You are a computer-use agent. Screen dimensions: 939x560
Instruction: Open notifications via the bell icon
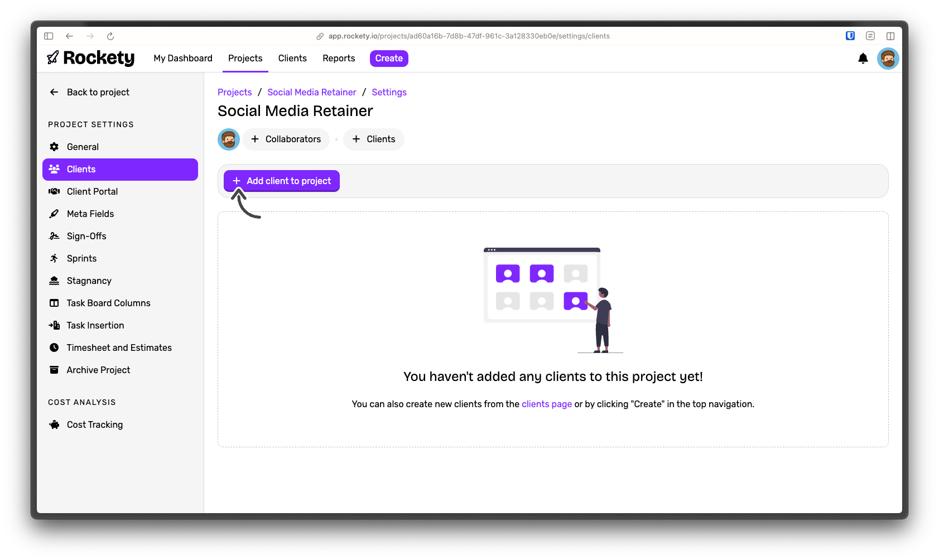(x=863, y=58)
